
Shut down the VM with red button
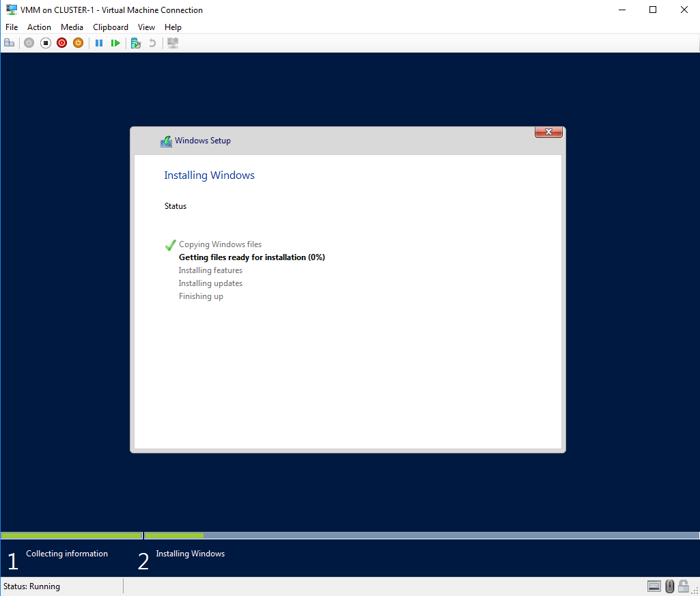pos(61,43)
